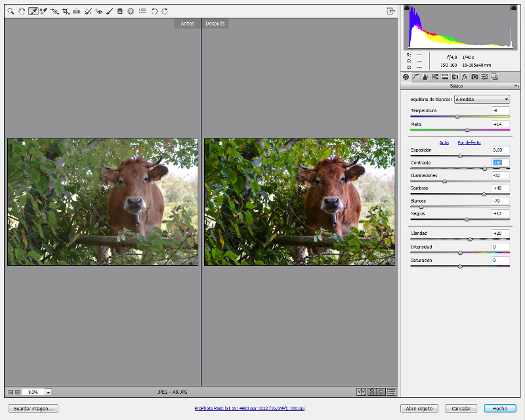This screenshot has height=420, width=525.
Task: Open the Lens Corrections tab
Action: [x=455, y=77]
